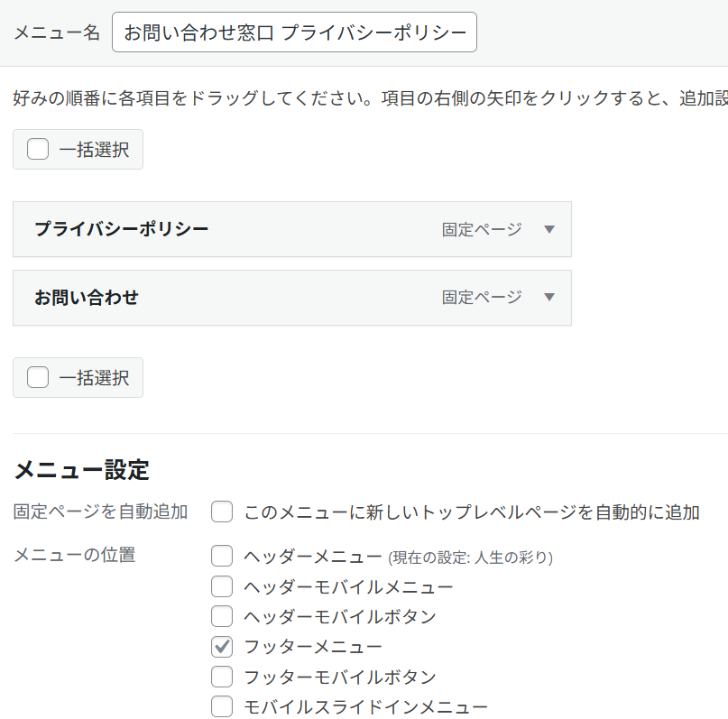Click 固定ページ label on お問い合わせ item
Image resolution: width=728 pixels, height=719 pixels.
[482, 298]
